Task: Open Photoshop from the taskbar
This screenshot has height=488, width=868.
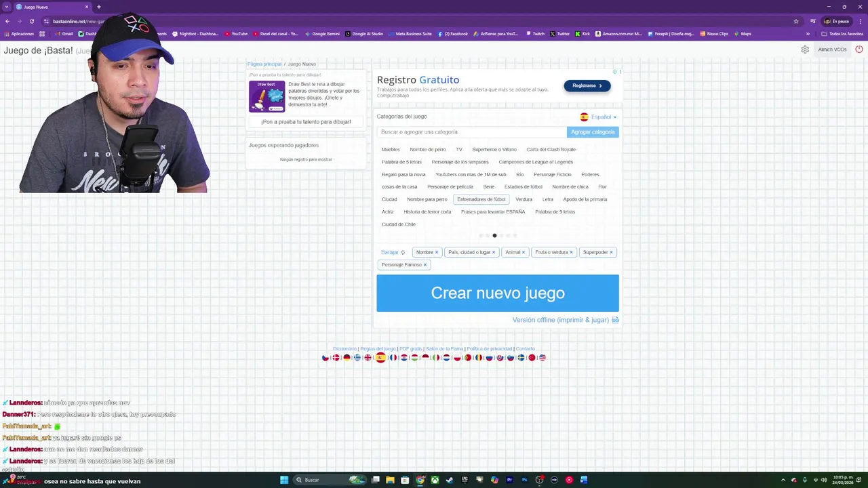Action: pyautogui.click(x=525, y=480)
